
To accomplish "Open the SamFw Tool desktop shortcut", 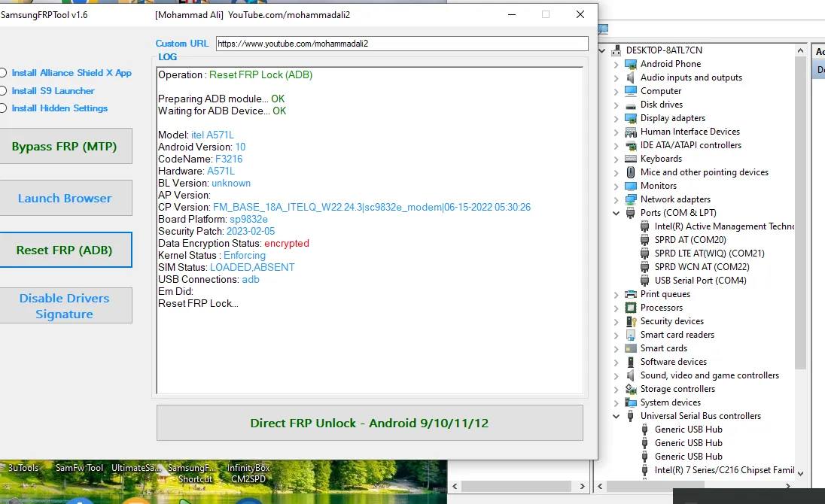I will [x=79, y=468].
